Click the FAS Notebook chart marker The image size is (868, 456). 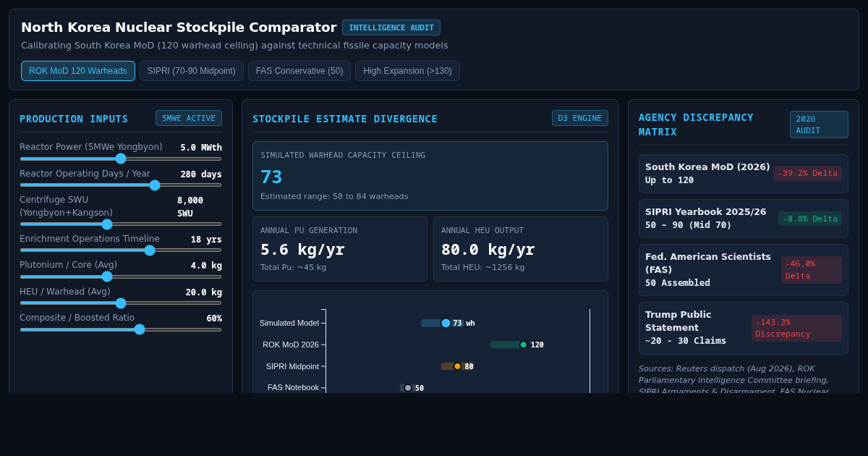pos(408,388)
